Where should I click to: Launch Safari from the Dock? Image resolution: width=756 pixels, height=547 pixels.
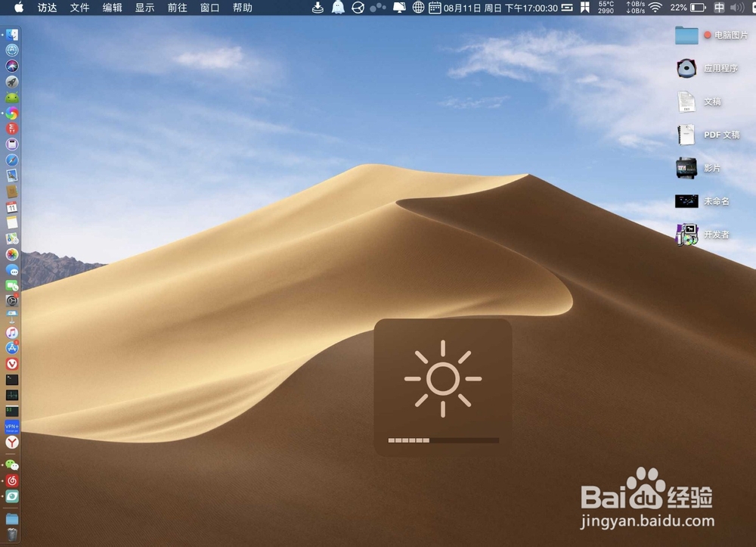tap(11, 160)
